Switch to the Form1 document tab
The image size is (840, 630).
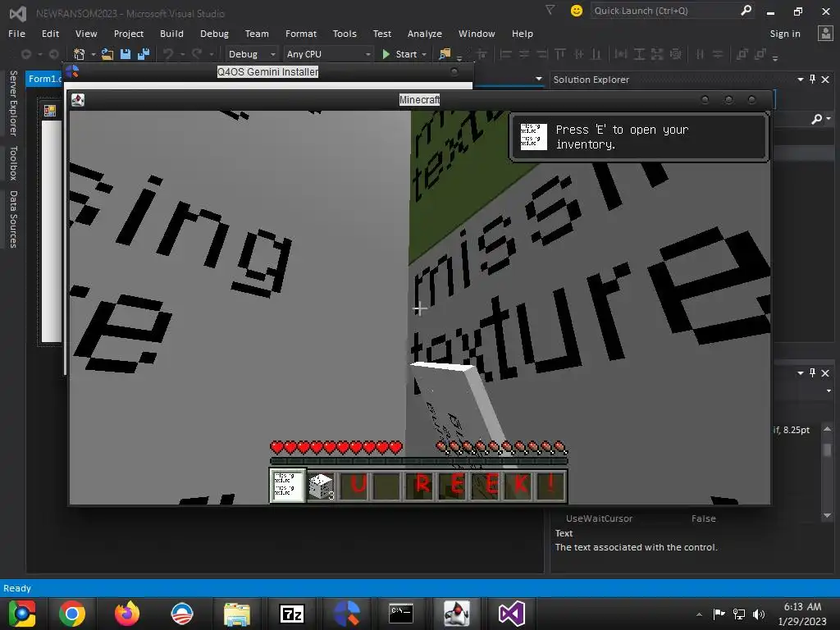(x=44, y=79)
